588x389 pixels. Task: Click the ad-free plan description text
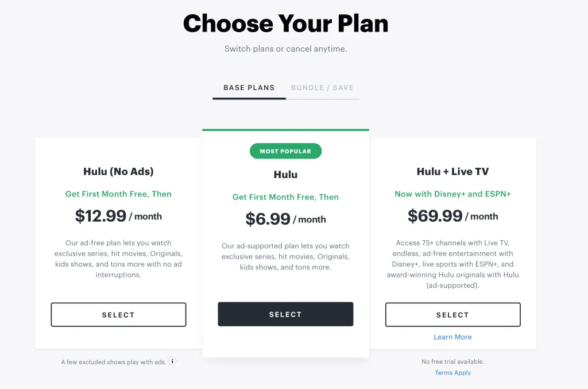(x=118, y=259)
